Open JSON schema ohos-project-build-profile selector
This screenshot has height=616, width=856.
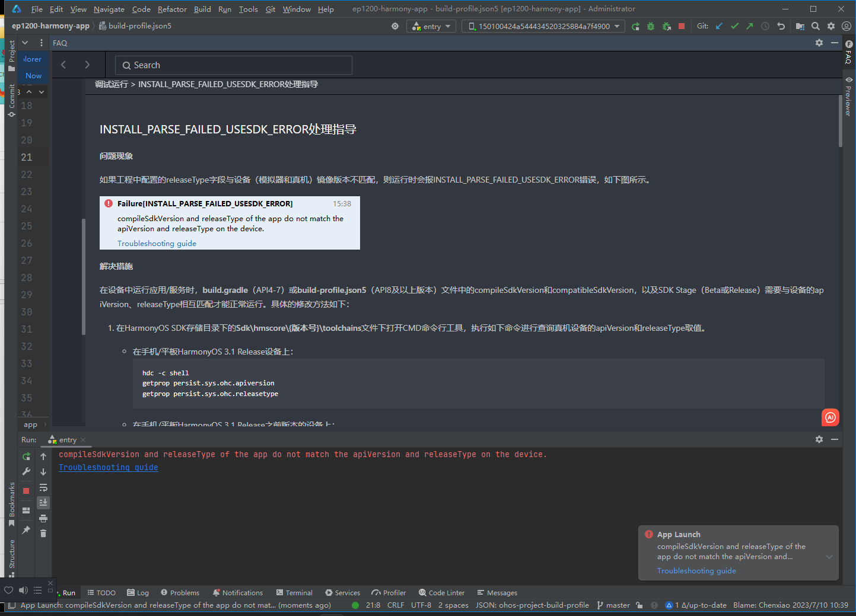[x=532, y=605]
